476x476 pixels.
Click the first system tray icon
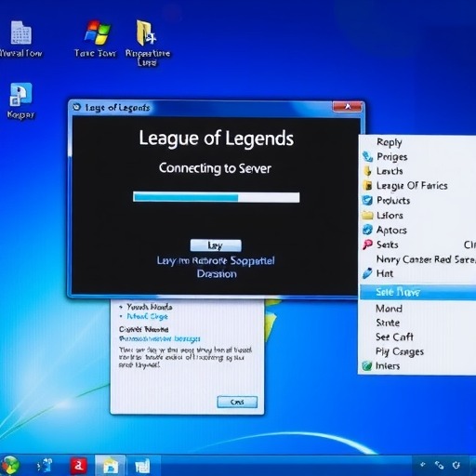click(422, 465)
